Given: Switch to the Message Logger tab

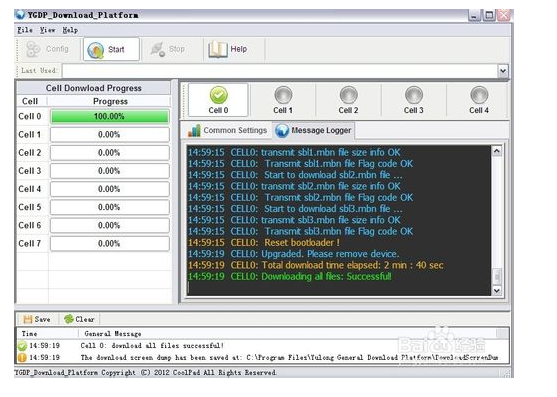Looking at the screenshot, I should coord(314,130).
